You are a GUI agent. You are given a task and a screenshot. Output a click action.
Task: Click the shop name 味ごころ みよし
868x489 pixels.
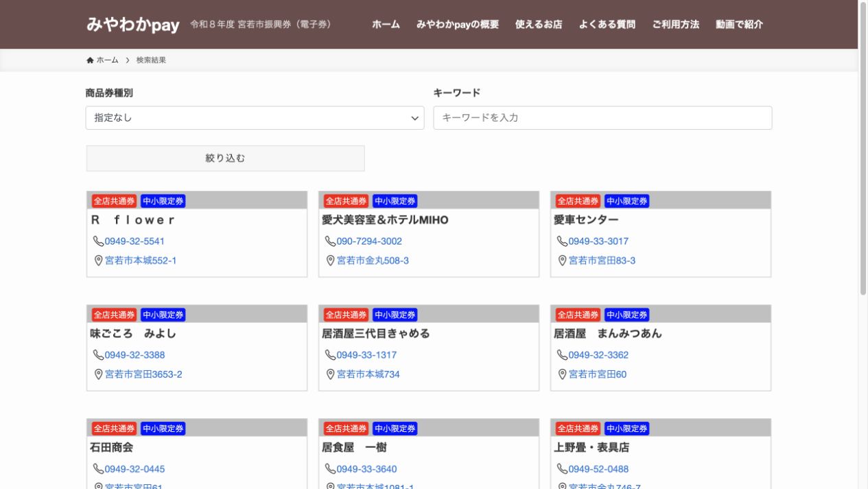(x=133, y=334)
